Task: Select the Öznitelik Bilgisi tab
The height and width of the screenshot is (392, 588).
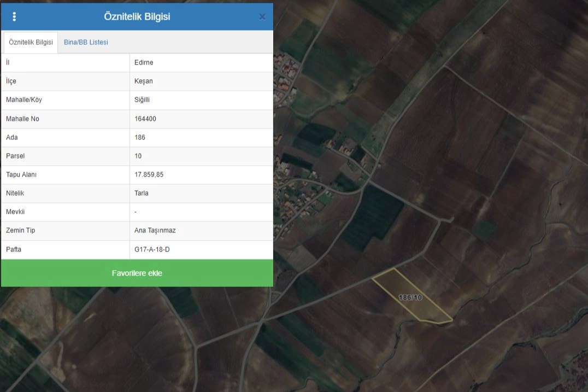Action: pos(31,42)
